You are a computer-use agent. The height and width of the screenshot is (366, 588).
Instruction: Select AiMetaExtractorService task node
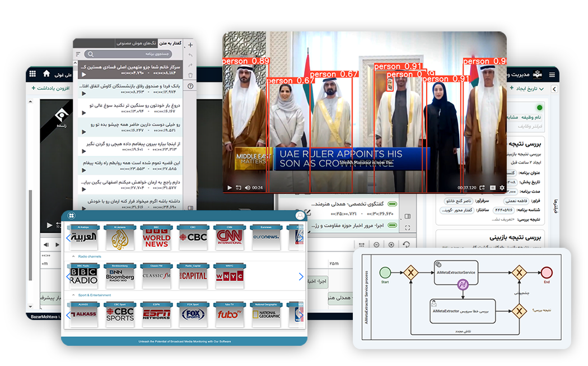click(x=456, y=272)
